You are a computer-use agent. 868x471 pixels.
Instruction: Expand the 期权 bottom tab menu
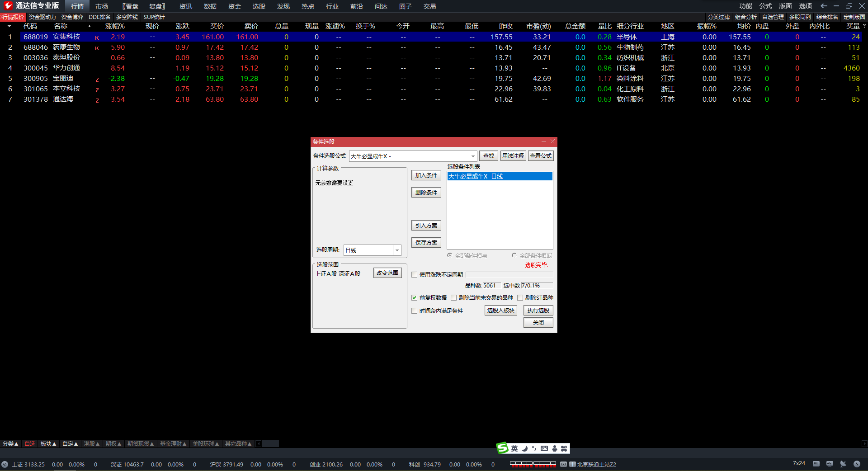113,444
